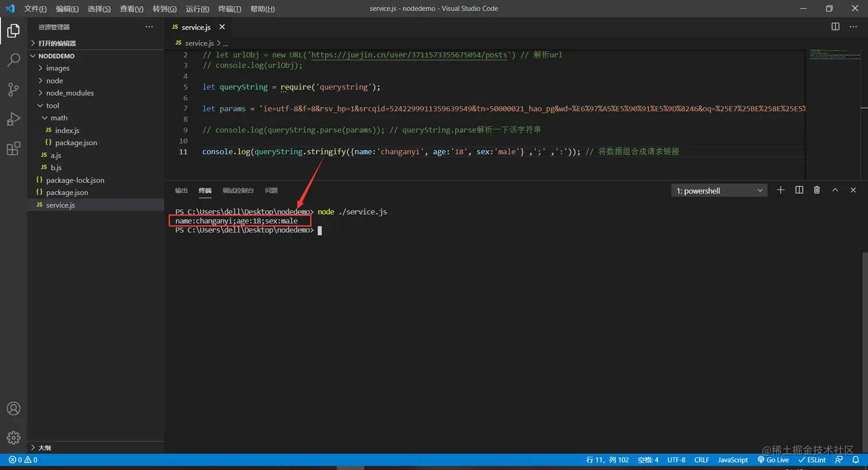Open Explorer panel More Actions ellipsis
Screen dimensions: 868x470
(149, 26)
